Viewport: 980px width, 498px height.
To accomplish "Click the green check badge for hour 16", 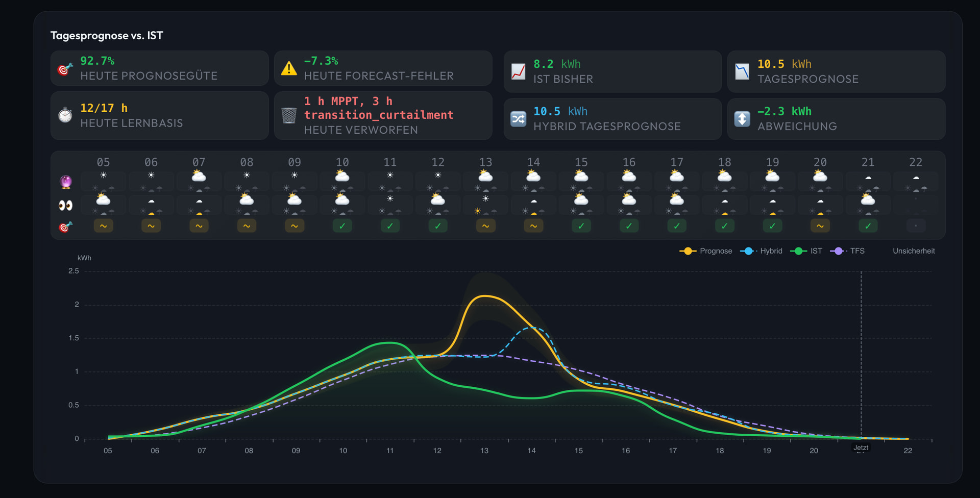I will (x=629, y=226).
